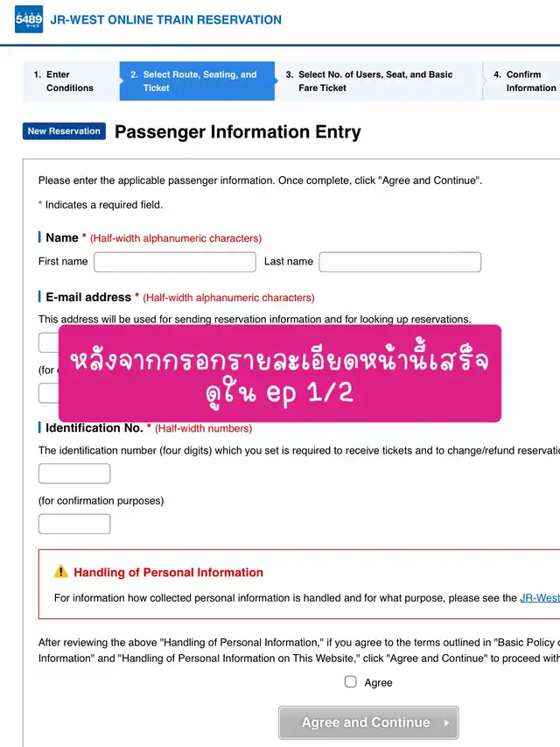Focus the Last name text field
Screen dimensions: 560x747
coord(400,262)
